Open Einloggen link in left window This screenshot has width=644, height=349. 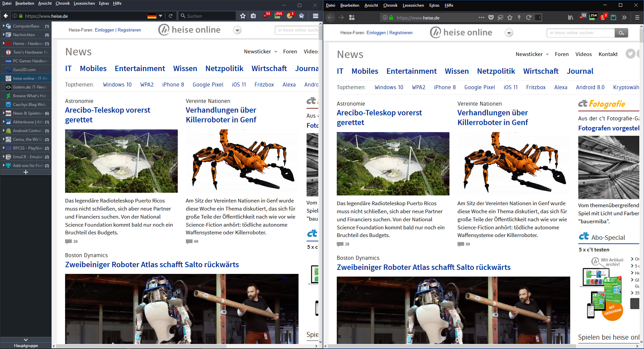pyautogui.click(x=104, y=30)
